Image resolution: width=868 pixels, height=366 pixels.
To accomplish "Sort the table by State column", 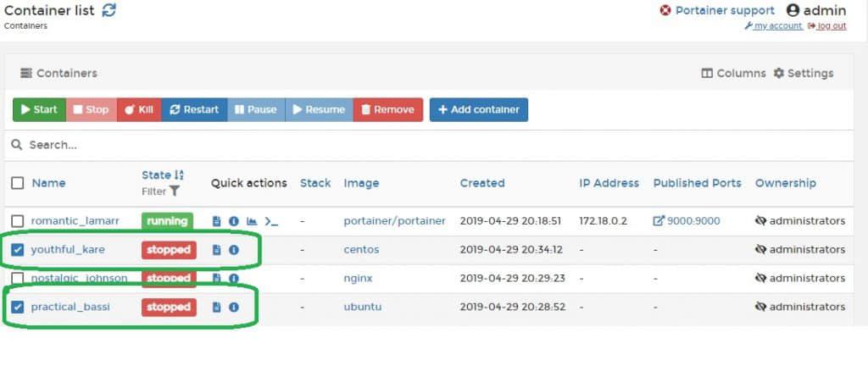I will click(x=157, y=175).
